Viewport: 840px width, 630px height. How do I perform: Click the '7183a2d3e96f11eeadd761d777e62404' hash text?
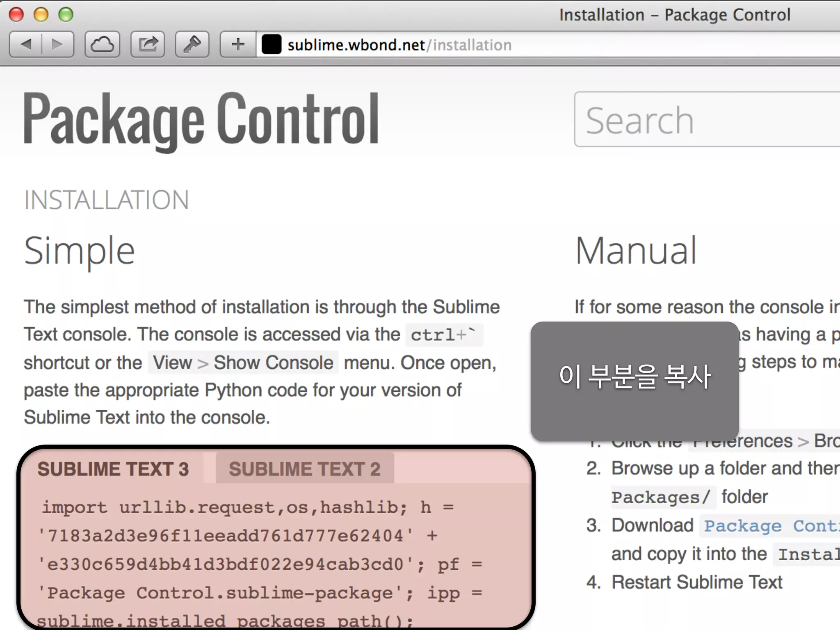point(226,536)
